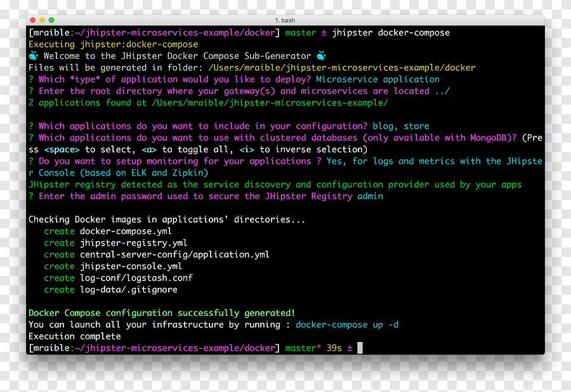Click 'Docker Compose configuration successfully generated!' message

[162, 313]
